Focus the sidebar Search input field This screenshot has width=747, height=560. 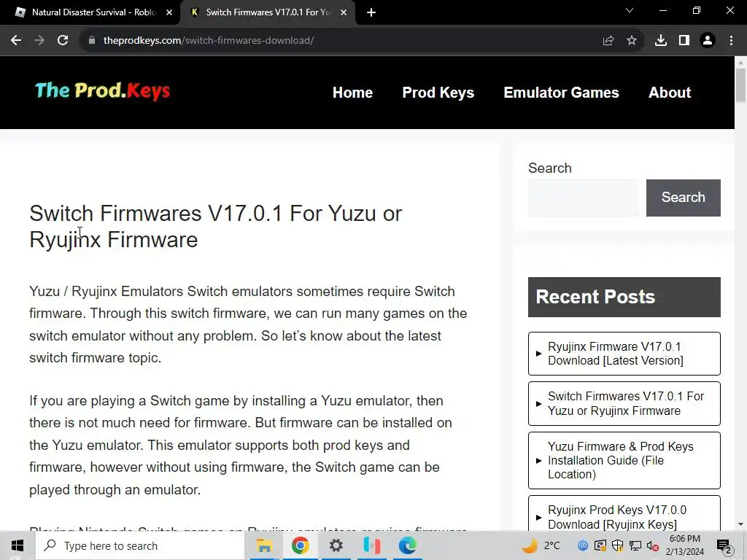[583, 198]
